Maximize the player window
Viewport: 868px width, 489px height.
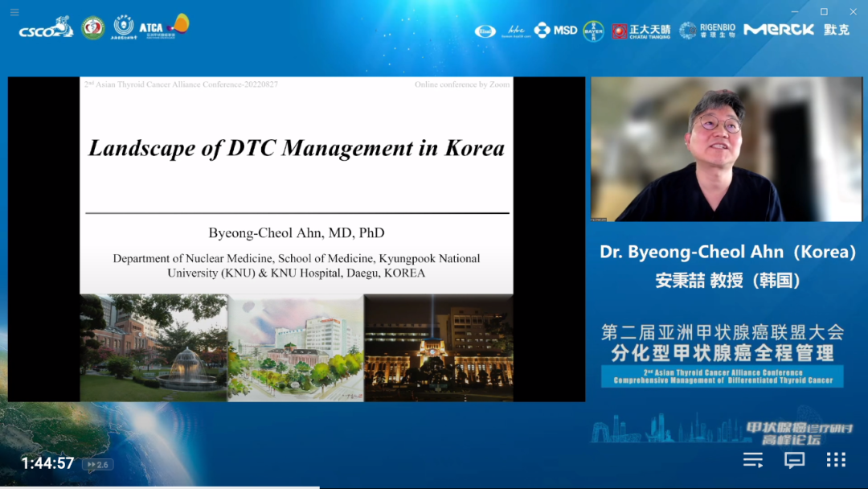click(x=824, y=12)
